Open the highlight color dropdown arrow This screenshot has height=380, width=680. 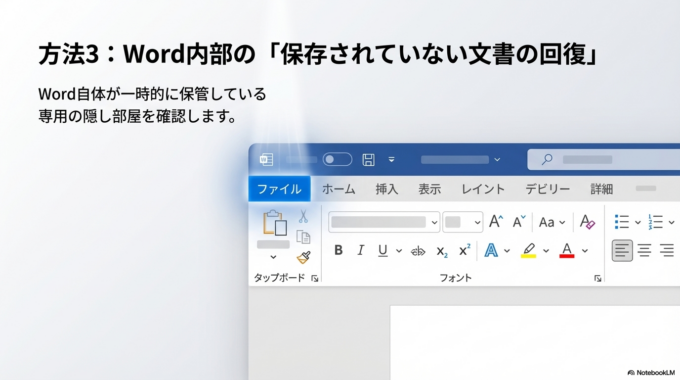tap(546, 251)
